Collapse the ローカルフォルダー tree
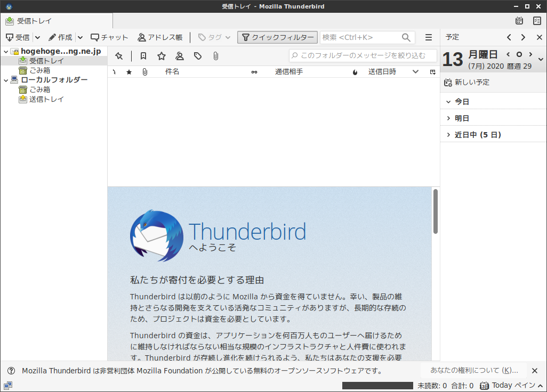Viewport: 547px width, 392px height. pos(6,80)
